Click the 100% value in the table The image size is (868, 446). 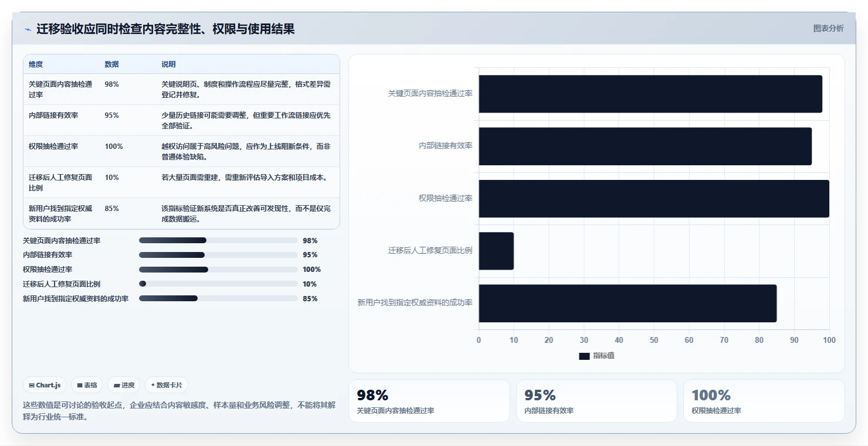pyautogui.click(x=114, y=147)
